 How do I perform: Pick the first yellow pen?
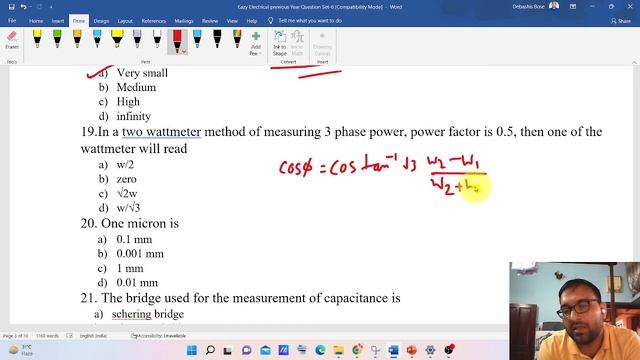37,39
